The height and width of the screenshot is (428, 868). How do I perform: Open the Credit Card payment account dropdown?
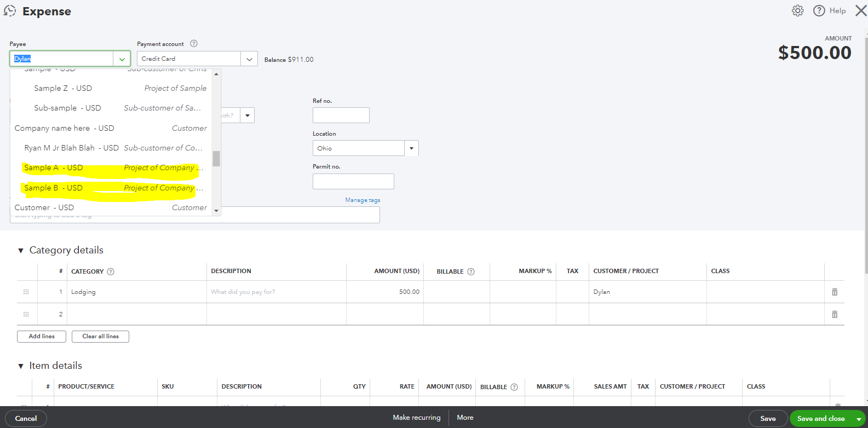click(x=249, y=59)
